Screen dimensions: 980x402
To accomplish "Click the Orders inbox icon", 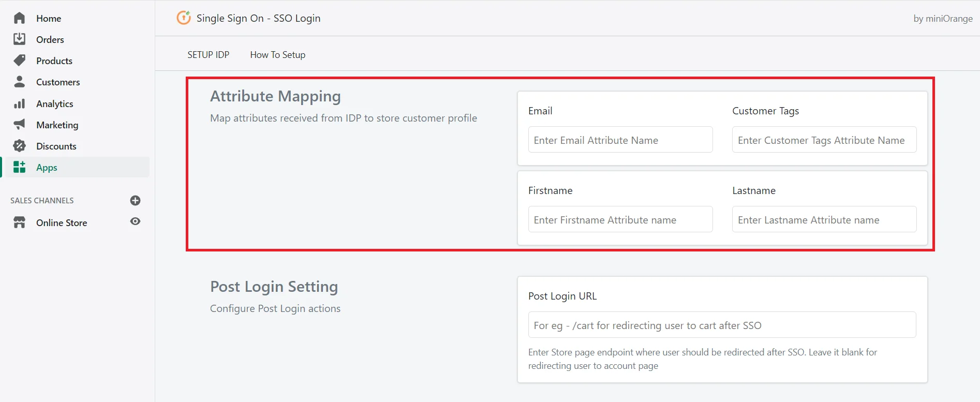I will pyautogui.click(x=20, y=39).
